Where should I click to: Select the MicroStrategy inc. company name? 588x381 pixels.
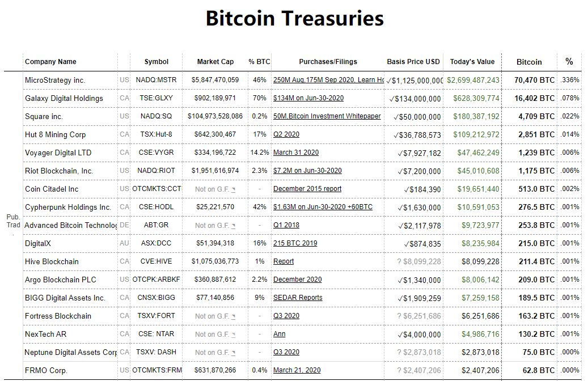pyautogui.click(x=55, y=81)
